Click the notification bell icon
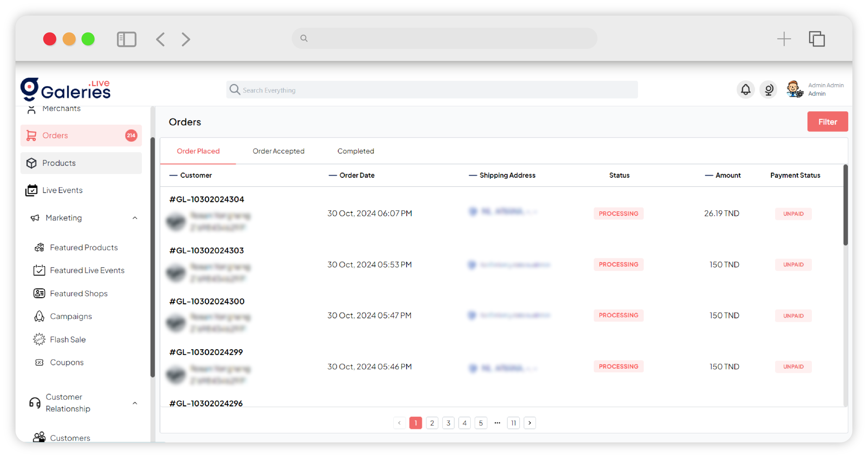The image size is (868, 458). click(745, 90)
